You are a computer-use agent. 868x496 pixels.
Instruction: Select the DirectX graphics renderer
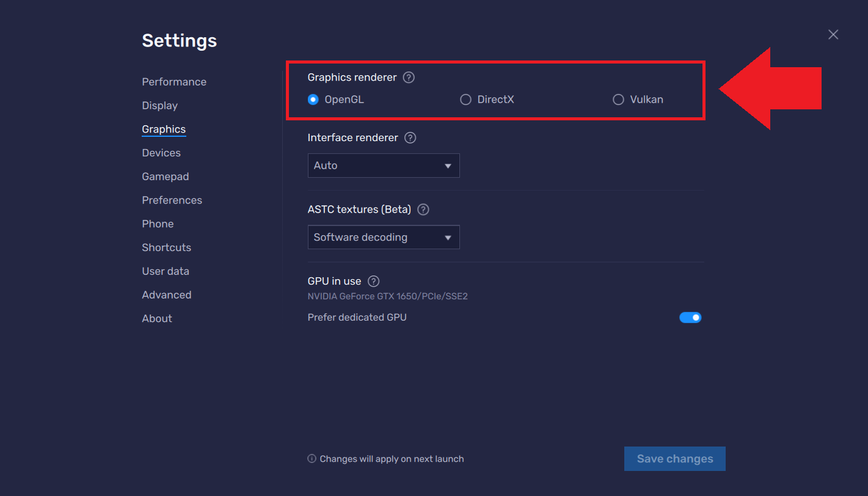point(465,99)
